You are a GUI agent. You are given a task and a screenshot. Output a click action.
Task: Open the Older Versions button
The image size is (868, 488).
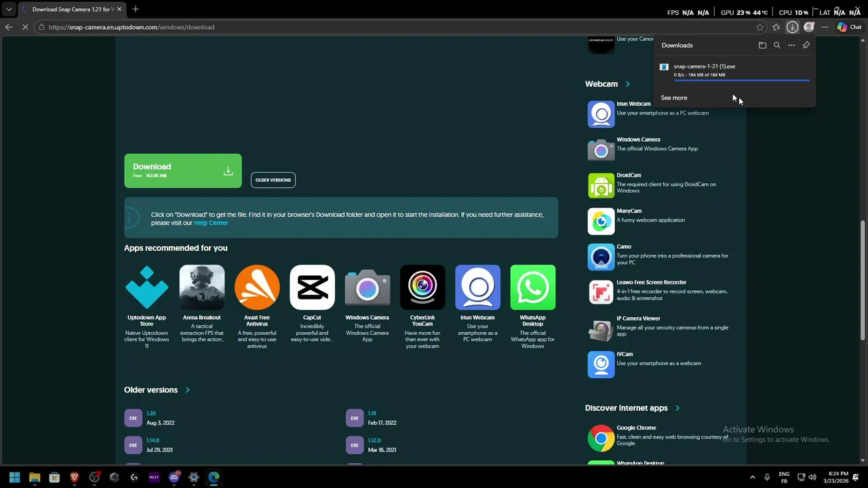tap(273, 180)
